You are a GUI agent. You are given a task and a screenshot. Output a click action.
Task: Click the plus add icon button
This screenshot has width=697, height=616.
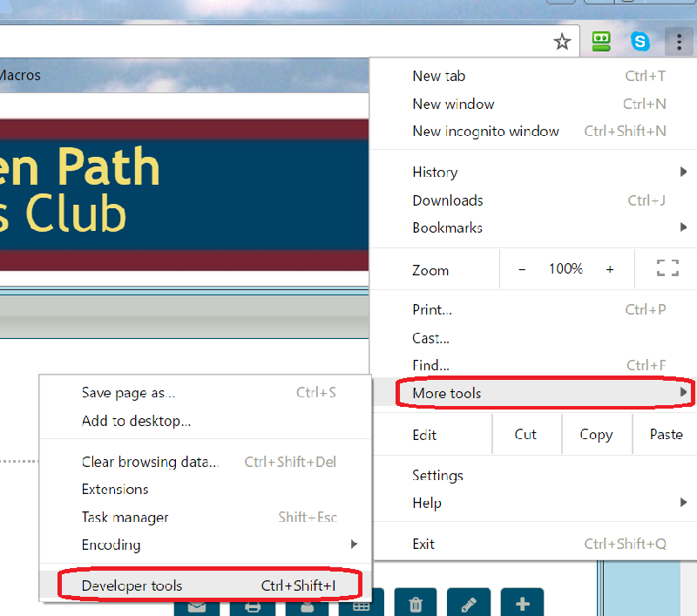(522, 605)
